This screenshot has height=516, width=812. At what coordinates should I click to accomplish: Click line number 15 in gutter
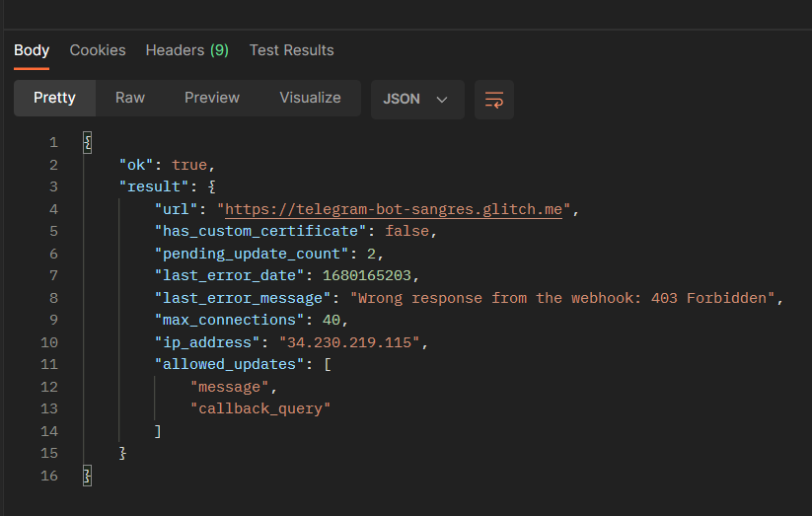click(x=49, y=453)
